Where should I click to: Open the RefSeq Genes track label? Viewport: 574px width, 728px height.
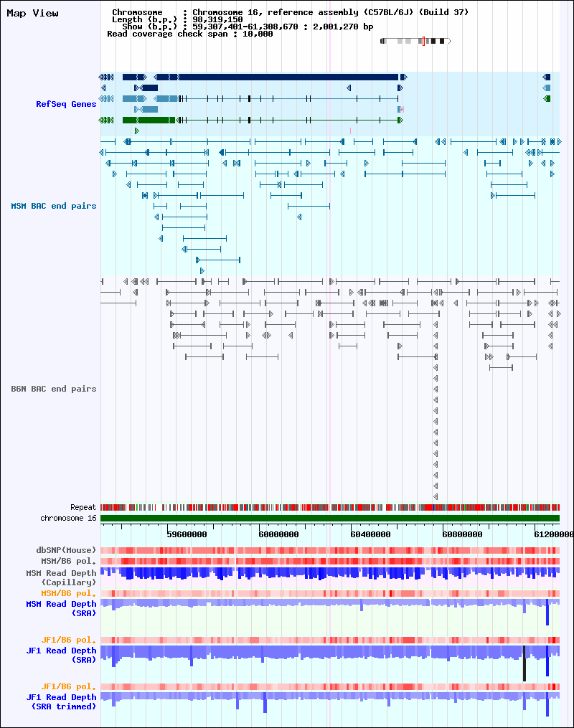66,104
